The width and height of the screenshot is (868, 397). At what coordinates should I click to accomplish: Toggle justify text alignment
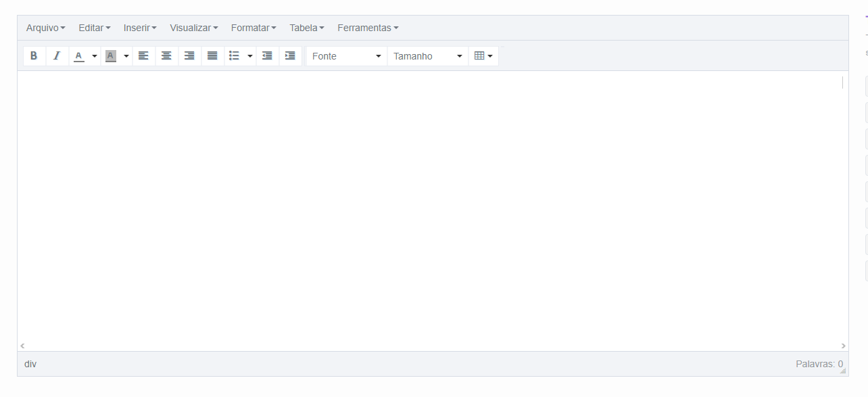(x=212, y=56)
